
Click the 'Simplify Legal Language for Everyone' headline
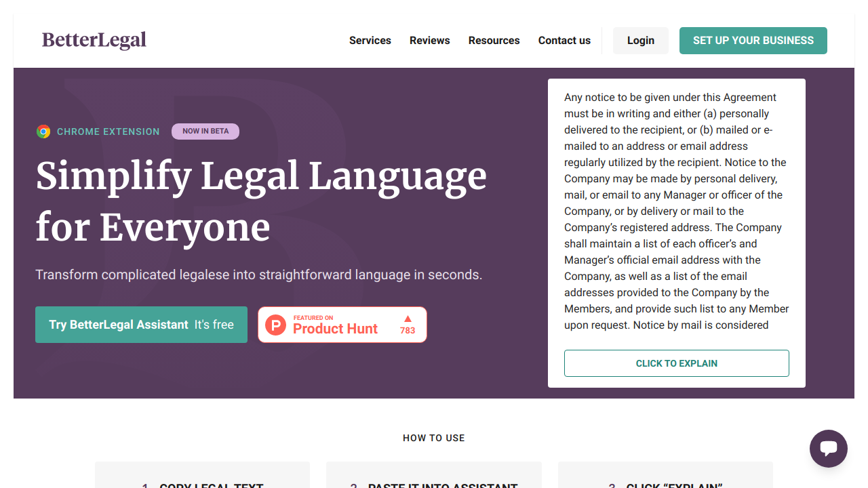261,201
